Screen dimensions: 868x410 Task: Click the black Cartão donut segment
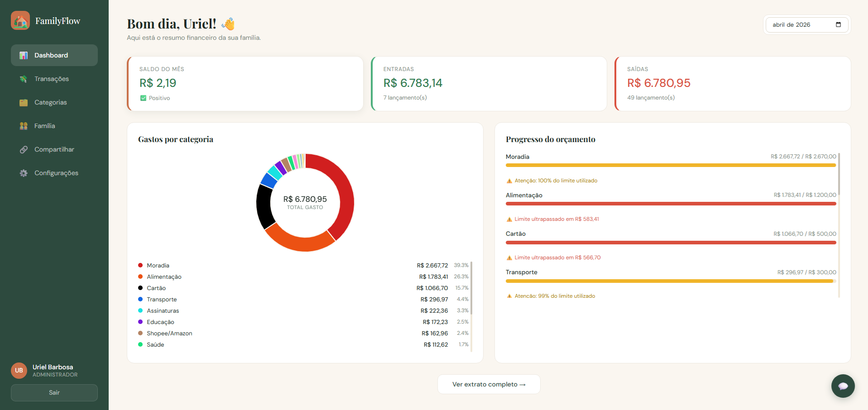pyautogui.click(x=264, y=206)
